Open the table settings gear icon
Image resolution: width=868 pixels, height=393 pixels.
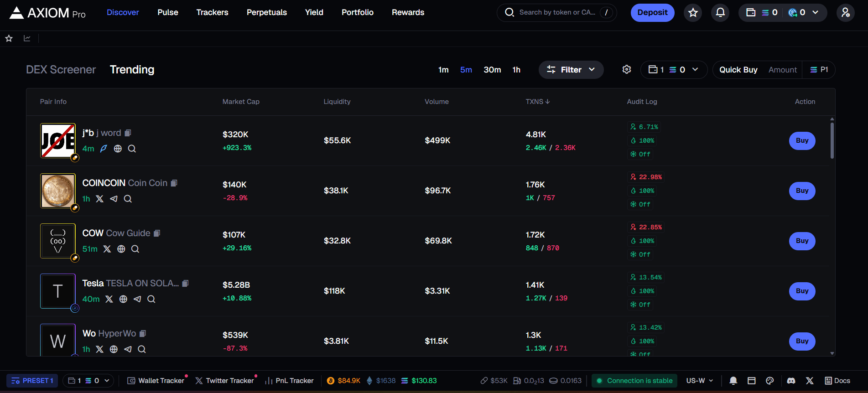[x=627, y=69]
